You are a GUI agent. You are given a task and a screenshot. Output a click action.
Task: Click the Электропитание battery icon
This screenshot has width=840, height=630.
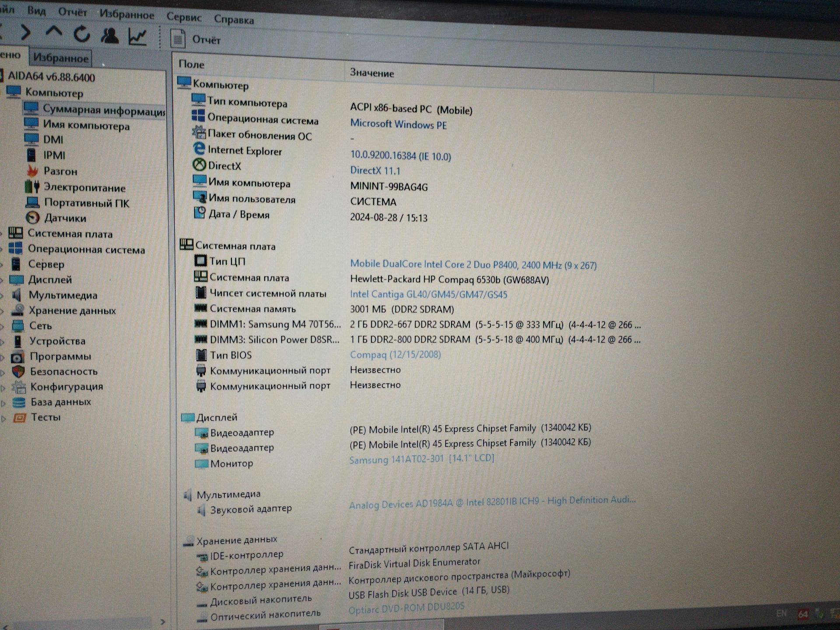coord(32,187)
